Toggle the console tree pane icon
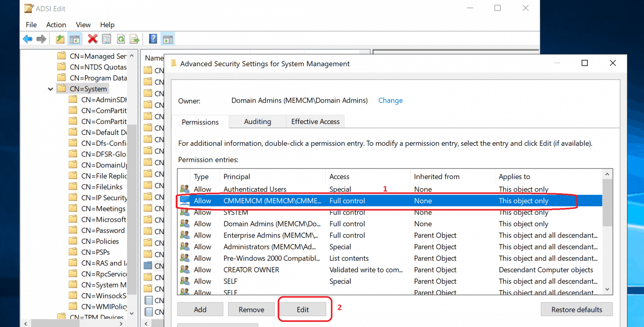This screenshot has width=644, height=327. pyautogui.click(x=74, y=39)
